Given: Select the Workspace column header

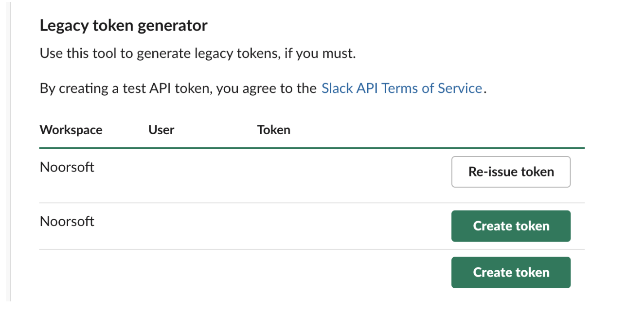Looking at the screenshot, I should 71,130.
